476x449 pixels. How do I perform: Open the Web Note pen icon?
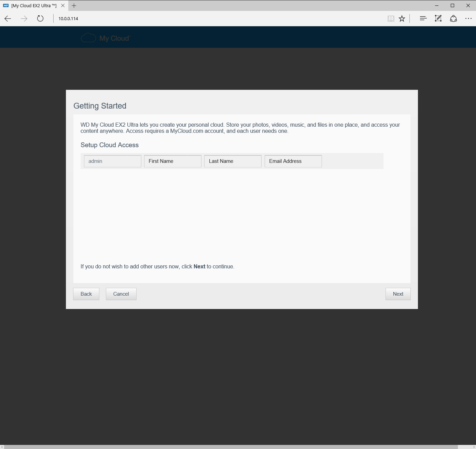coord(438,18)
